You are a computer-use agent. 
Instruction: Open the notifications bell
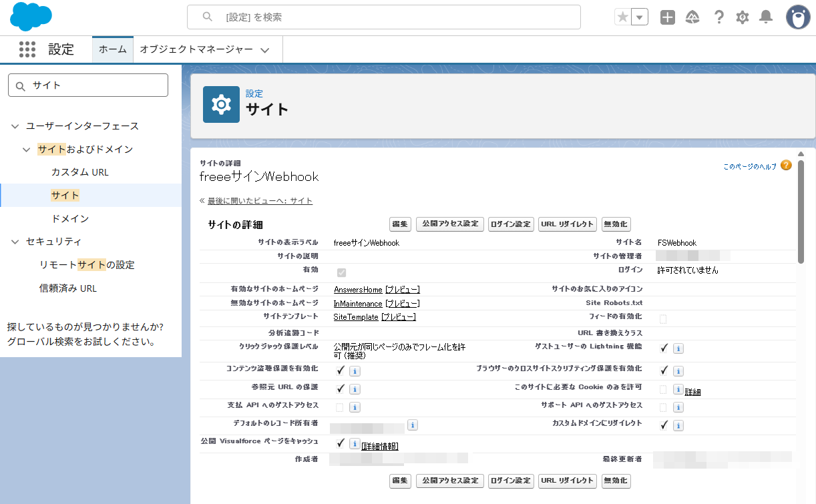[766, 17]
